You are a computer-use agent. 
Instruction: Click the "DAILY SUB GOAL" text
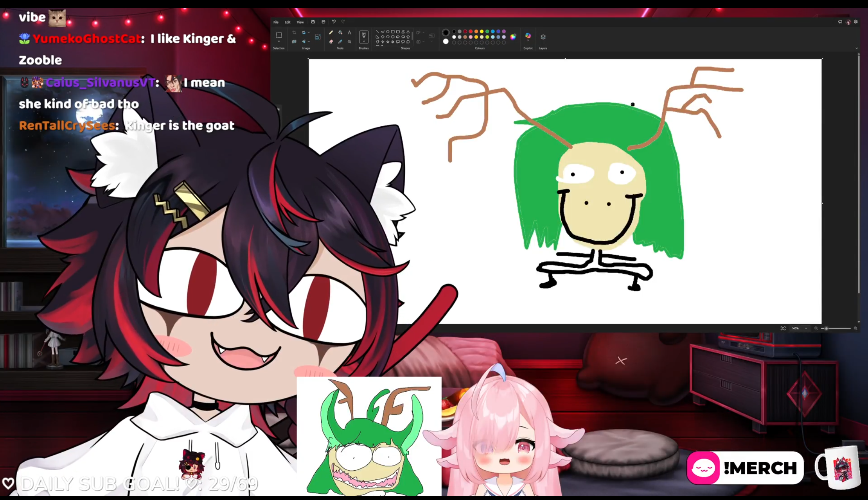coord(100,484)
